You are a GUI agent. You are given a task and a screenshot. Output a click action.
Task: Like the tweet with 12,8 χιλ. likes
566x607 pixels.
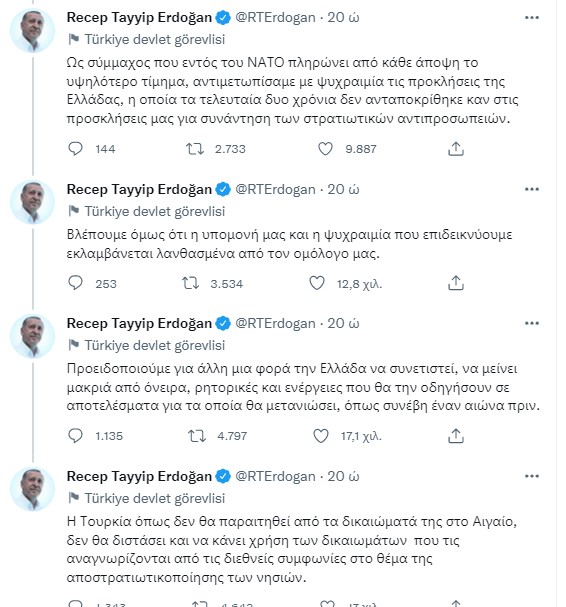(317, 283)
